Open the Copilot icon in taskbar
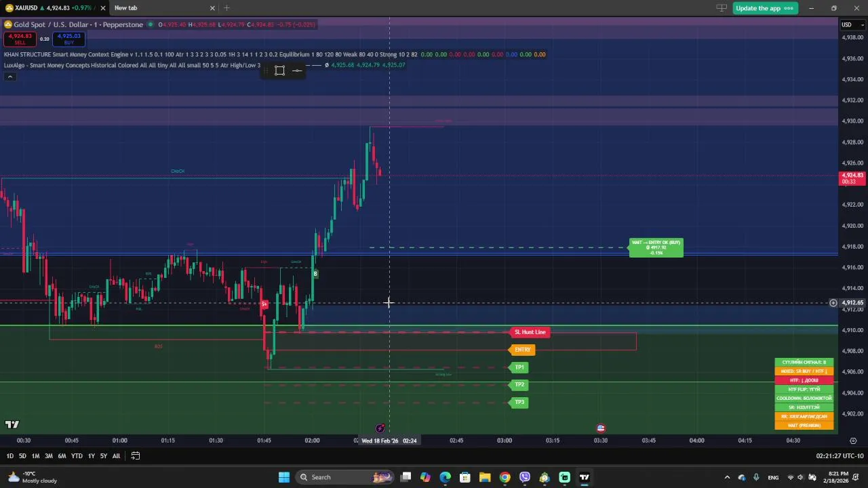The image size is (868, 488). click(x=425, y=477)
